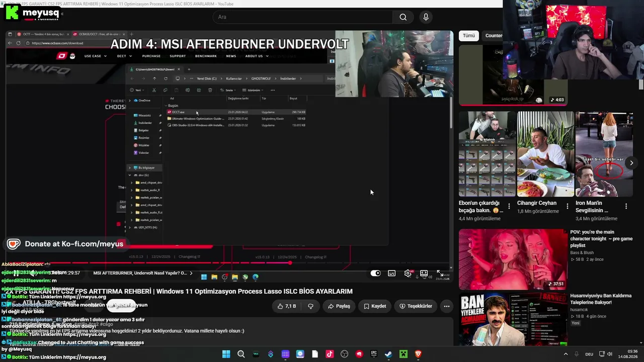Viewport: 644px width, 362px height.
Task: Open 'POV: you're the main character tonight' title
Action: click(601, 239)
